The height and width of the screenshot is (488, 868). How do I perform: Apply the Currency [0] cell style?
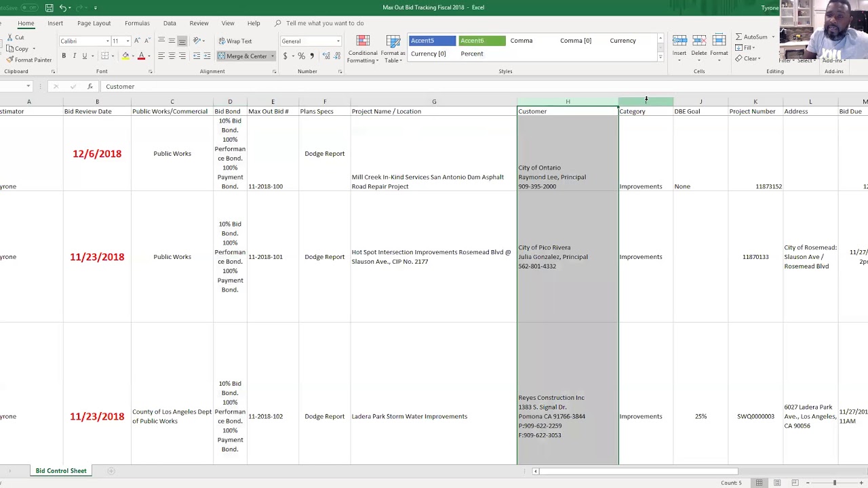pyautogui.click(x=429, y=54)
